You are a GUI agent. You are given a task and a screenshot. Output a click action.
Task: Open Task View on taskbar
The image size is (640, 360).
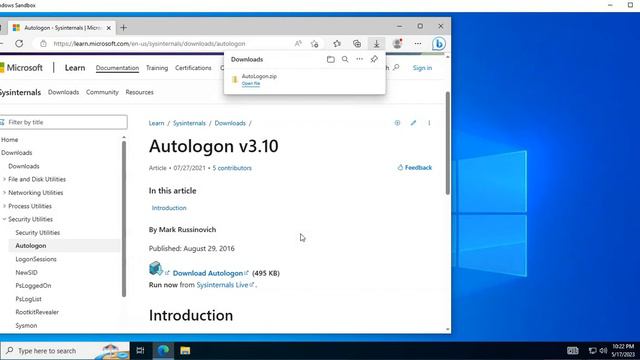[140, 350]
